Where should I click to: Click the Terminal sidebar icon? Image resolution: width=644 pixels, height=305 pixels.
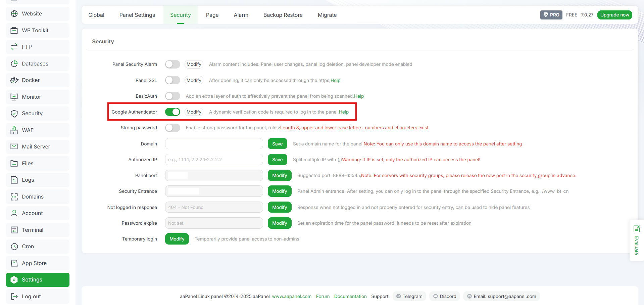14,230
